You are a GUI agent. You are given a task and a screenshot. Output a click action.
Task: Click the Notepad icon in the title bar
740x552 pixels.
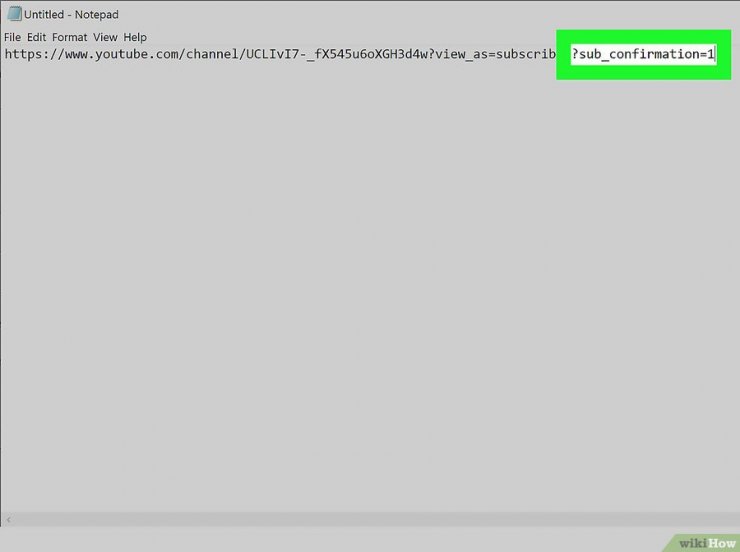pyautogui.click(x=14, y=14)
